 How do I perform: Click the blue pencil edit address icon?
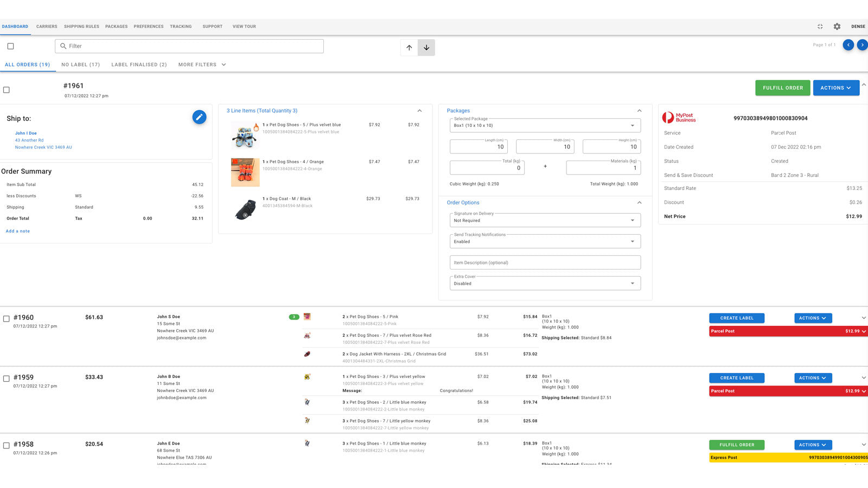tap(199, 117)
